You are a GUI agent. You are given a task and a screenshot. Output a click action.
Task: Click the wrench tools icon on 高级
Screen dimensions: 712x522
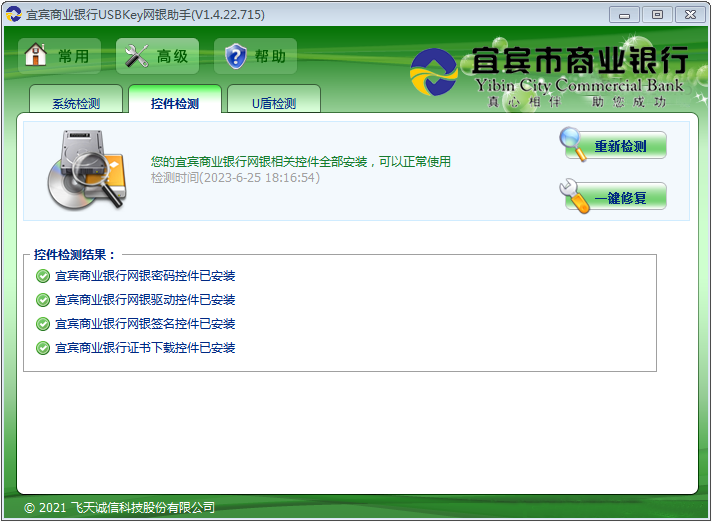pos(136,56)
